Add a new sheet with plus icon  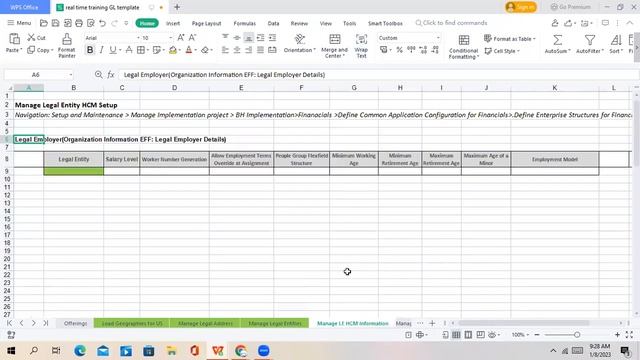tap(432, 323)
